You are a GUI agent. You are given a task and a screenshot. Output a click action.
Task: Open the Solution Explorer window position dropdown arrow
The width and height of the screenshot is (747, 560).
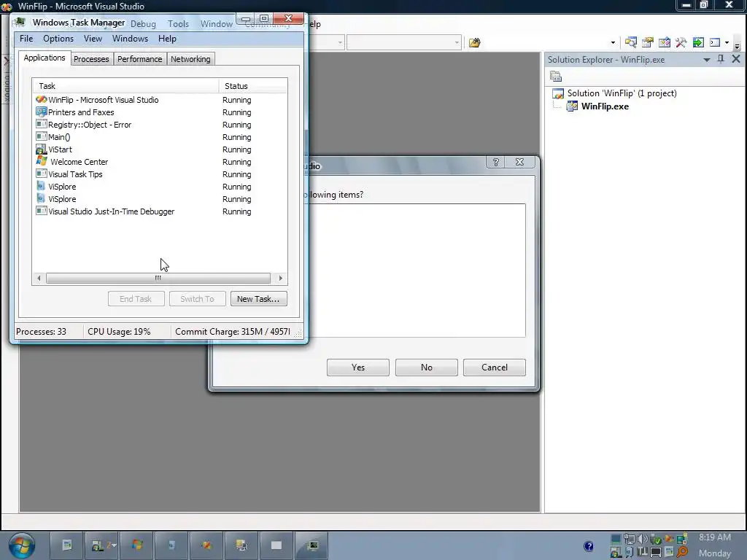tap(707, 60)
